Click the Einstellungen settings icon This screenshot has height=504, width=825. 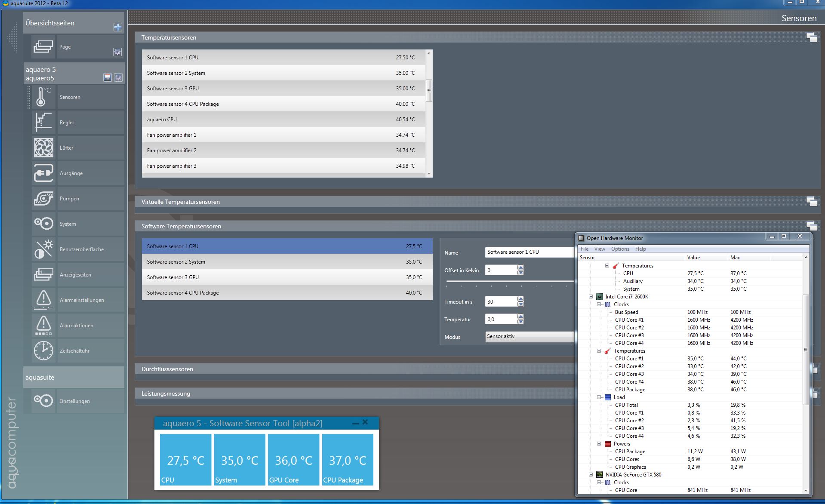[43, 401]
